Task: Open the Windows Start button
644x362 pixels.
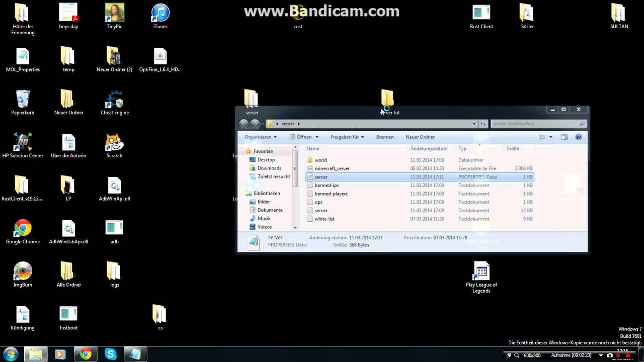Action: [11, 354]
